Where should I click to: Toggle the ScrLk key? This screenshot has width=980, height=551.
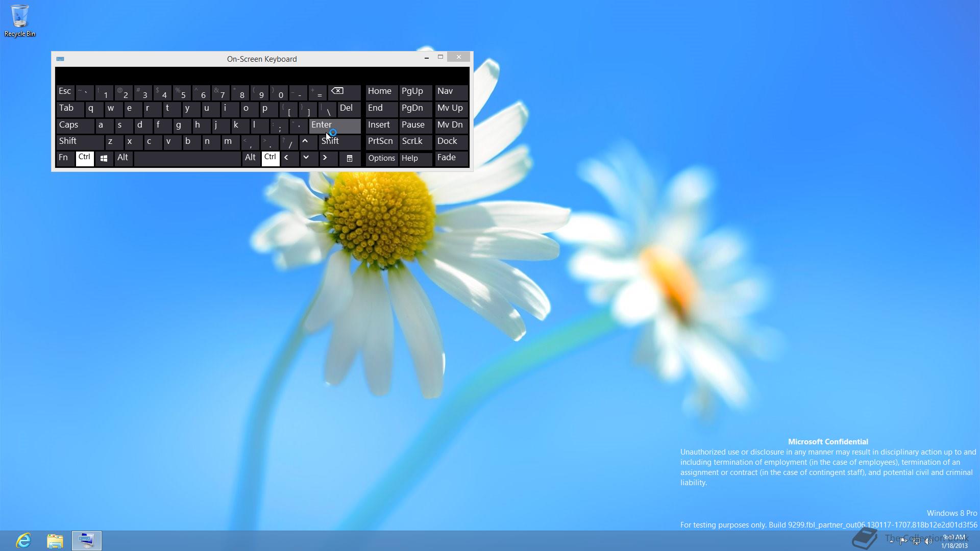[415, 142]
